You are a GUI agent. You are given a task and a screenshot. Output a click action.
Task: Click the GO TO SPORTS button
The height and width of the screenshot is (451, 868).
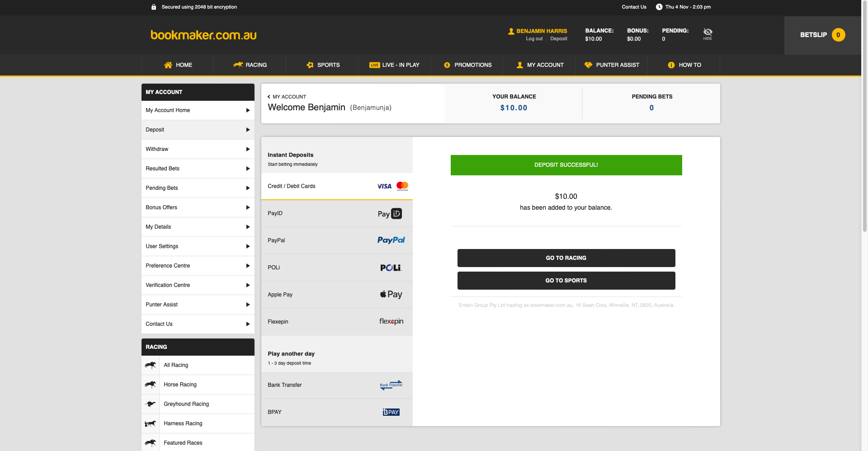click(566, 281)
